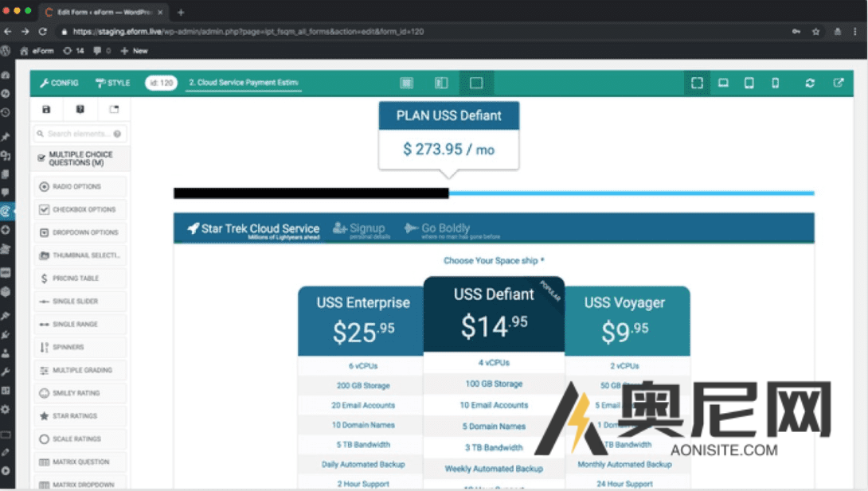This screenshot has width=868, height=491.
Task: Click New in WordPress admin bar
Action: tap(134, 51)
